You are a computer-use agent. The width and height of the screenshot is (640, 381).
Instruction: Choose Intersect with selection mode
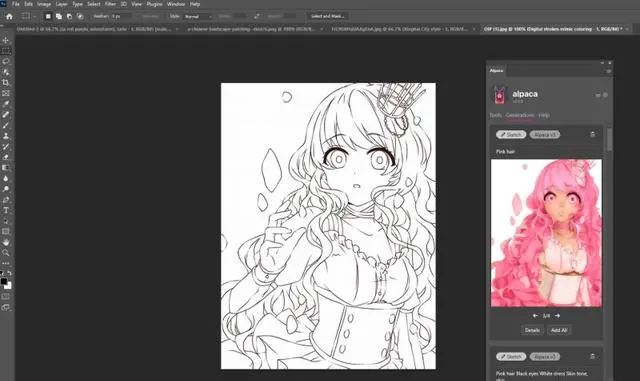pos(80,16)
